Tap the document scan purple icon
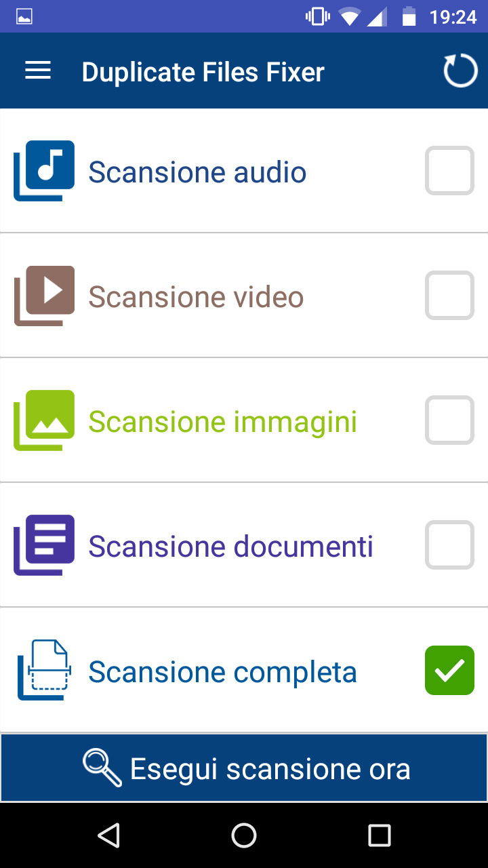The width and height of the screenshot is (488, 868). click(44, 545)
